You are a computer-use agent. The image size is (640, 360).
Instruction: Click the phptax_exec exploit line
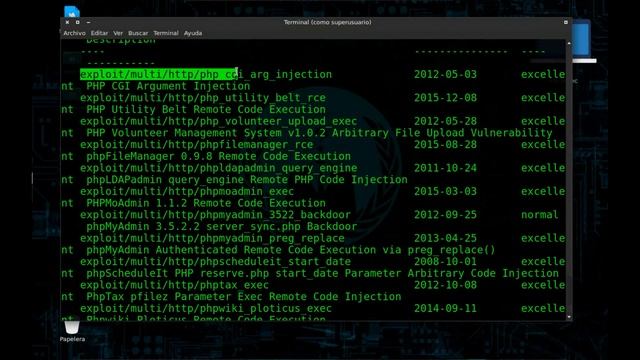pyautogui.click(x=174, y=285)
